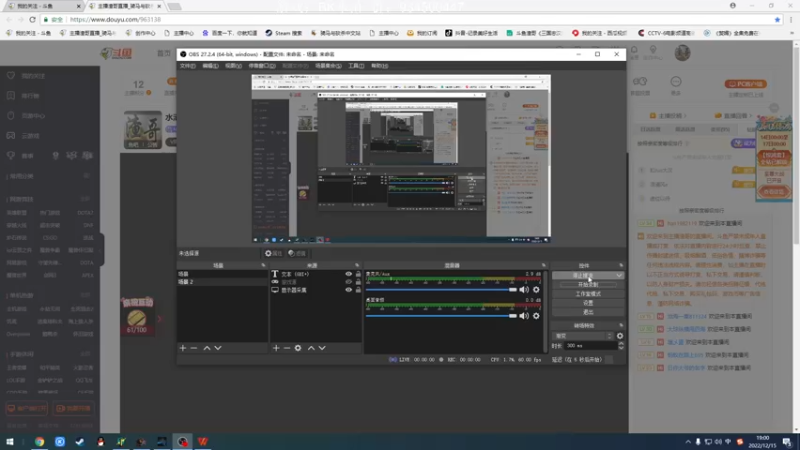The height and width of the screenshot is (450, 800).
Task: Open the WPS icon on the taskbar
Action: point(203,442)
